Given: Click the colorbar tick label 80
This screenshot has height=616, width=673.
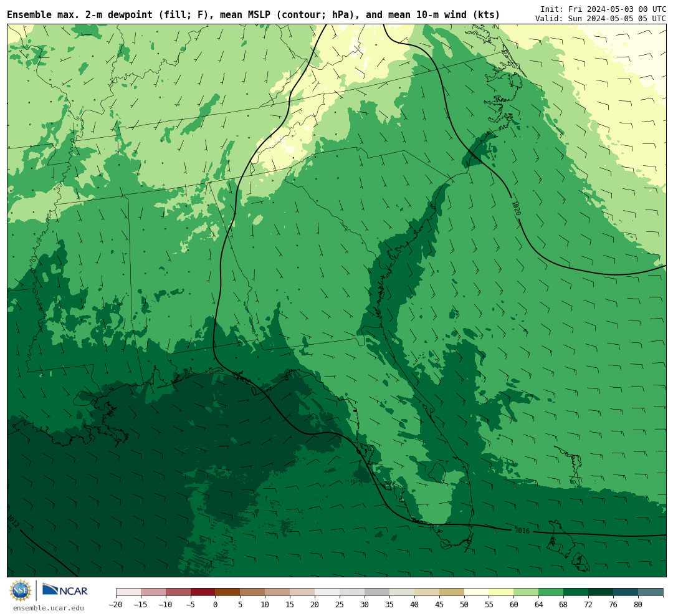Looking at the screenshot, I should tap(638, 604).
